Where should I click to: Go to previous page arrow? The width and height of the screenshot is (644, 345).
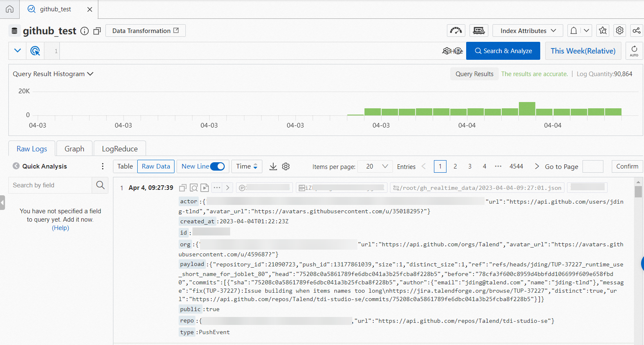[x=423, y=166]
